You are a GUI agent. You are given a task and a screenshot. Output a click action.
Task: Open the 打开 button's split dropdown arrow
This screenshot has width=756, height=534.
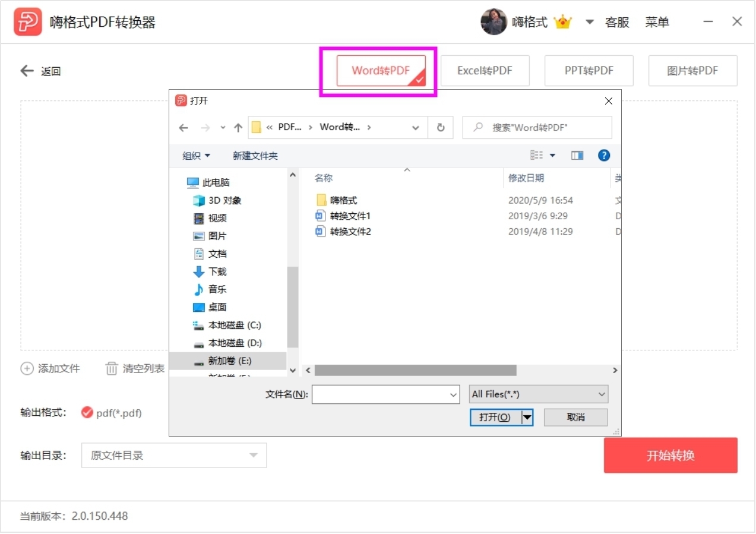click(526, 417)
